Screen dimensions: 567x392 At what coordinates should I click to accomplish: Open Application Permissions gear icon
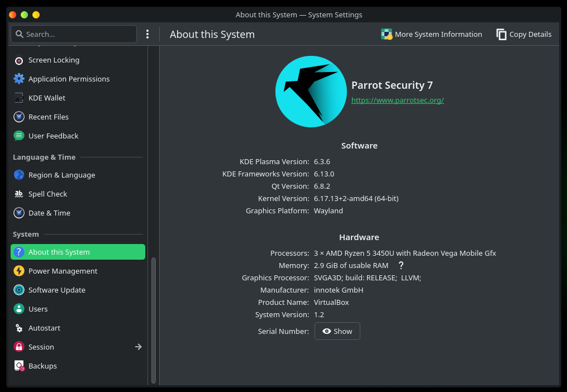coord(19,79)
